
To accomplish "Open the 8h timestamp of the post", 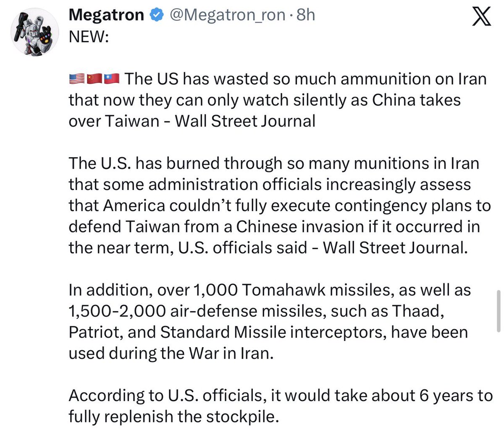I will tap(305, 15).
